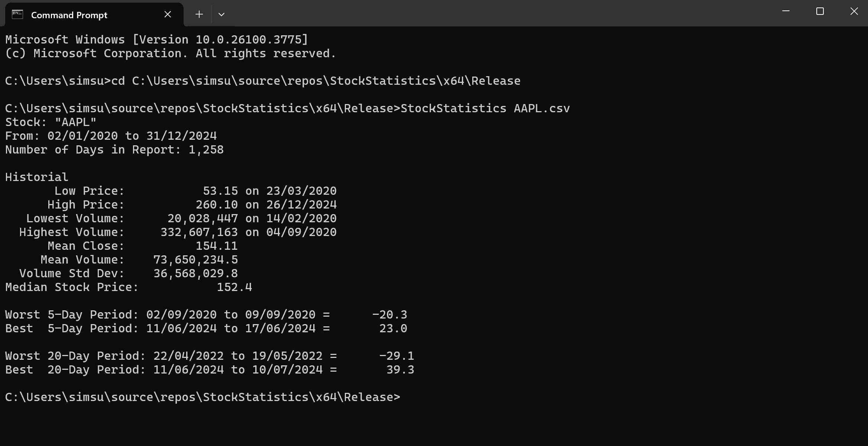
Task: Click the Stock "AAPL" output line
Action: pyautogui.click(x=51, y=122)
